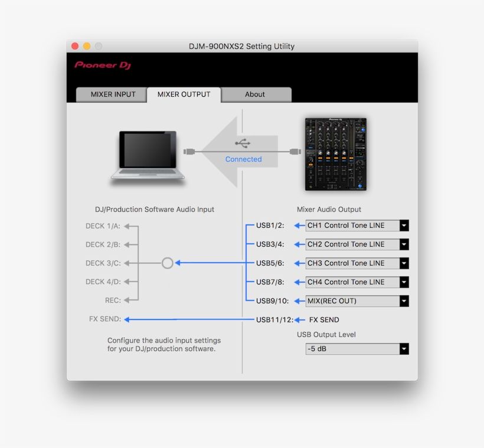Open the USB5/6 output source dropdown
The image size is (484, 448).
pos(357,263)
